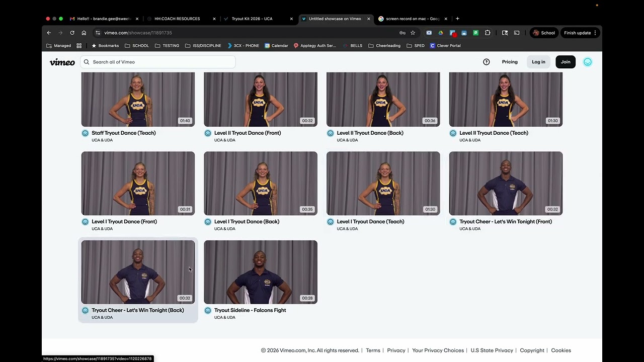Image resolution: width=644 pixels, height=362 pixels.
Task: Click the first blue extension icon in toolbar
Action: 429,33
